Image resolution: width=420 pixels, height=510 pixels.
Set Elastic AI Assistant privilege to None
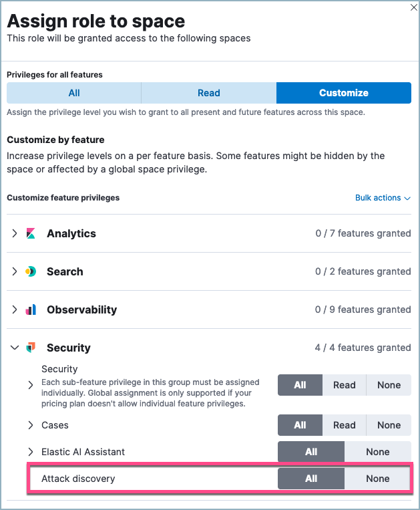tap(377, 452)
